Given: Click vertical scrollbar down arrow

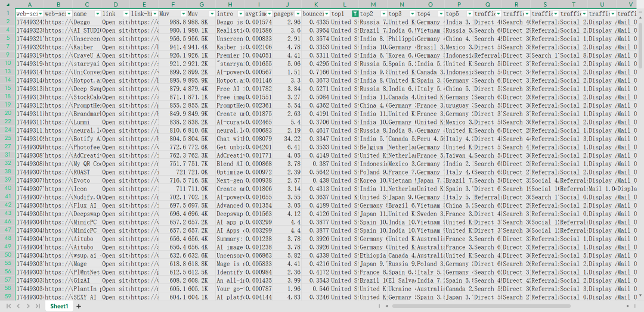Looking at the screenshot, I should 640,294.
